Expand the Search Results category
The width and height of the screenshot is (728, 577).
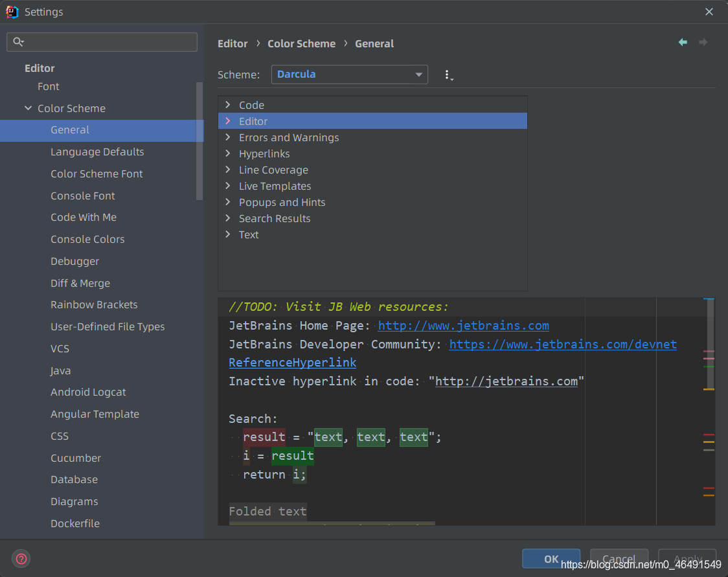pyautogui.click(x=227, y=218)
